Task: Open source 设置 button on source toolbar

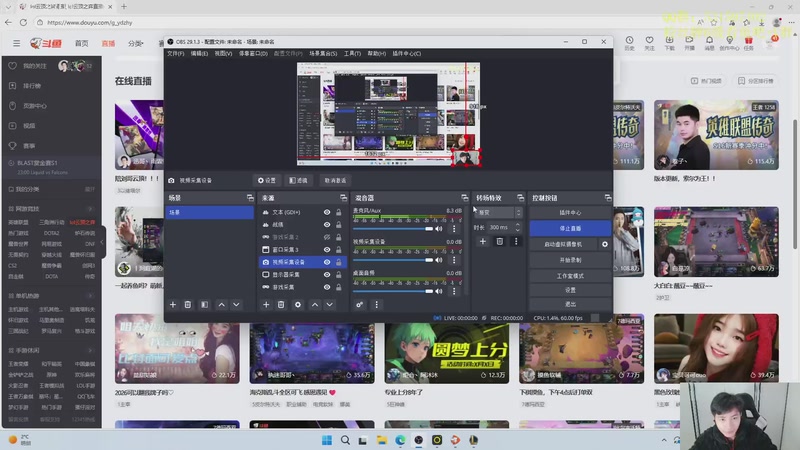Action: click(x=267, y=181)
